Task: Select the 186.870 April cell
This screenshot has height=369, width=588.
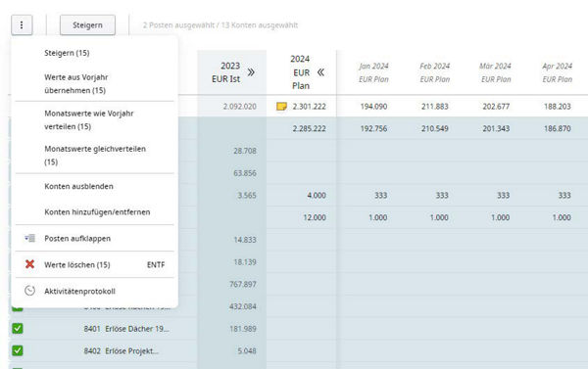Action: (558, 128)
